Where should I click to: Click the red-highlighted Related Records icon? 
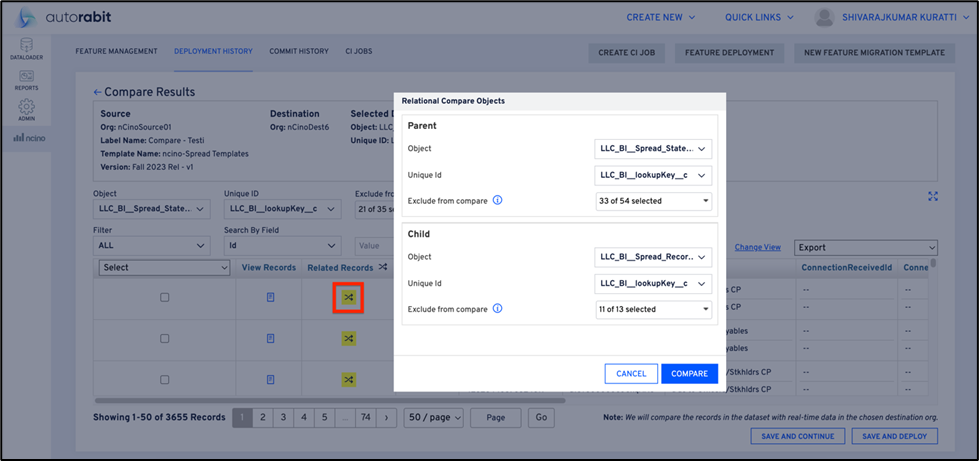click(x=348, y=297)
